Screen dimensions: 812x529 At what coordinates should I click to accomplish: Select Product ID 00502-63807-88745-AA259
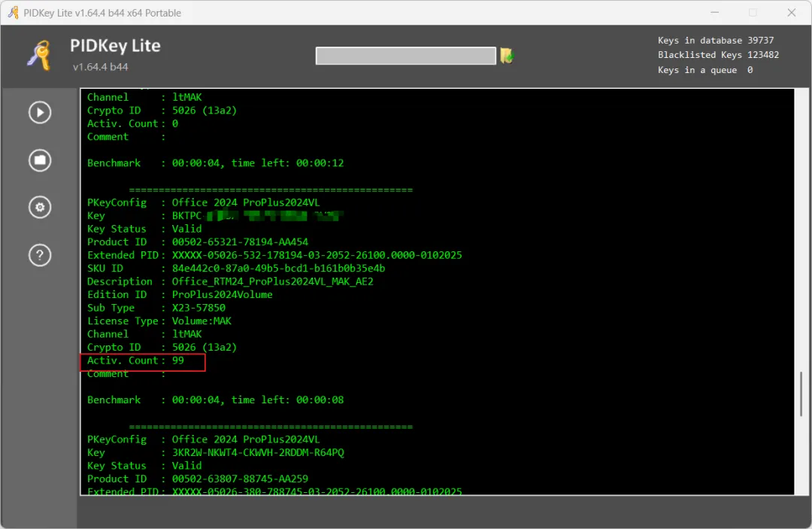coord(240,479)
